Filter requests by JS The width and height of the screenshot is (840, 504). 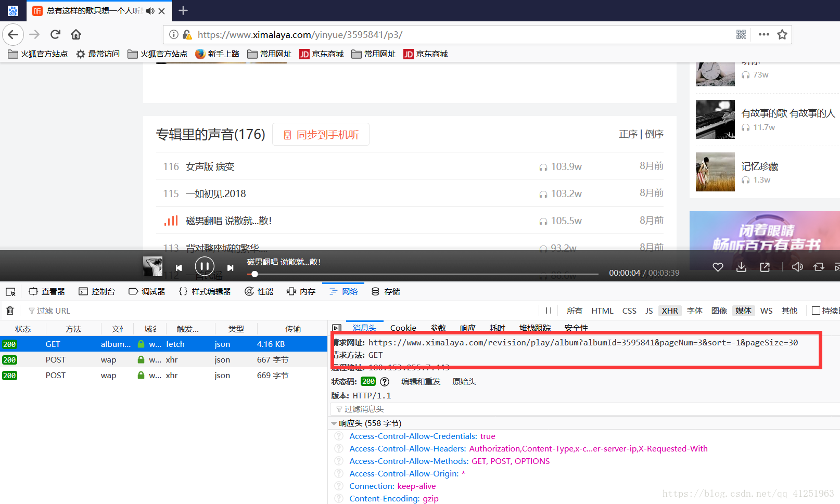tap(649, 311)
